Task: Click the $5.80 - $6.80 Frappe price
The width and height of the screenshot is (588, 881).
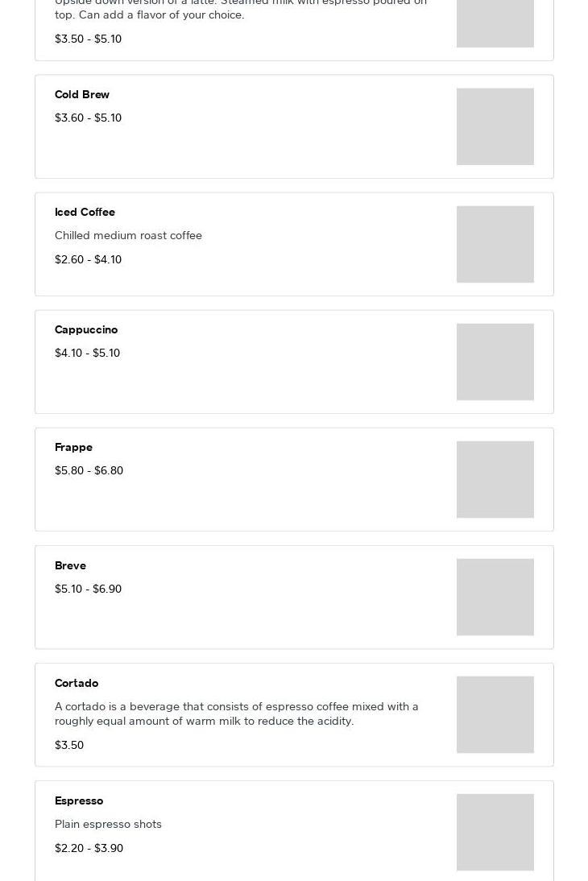Action: tap(89, 471)
